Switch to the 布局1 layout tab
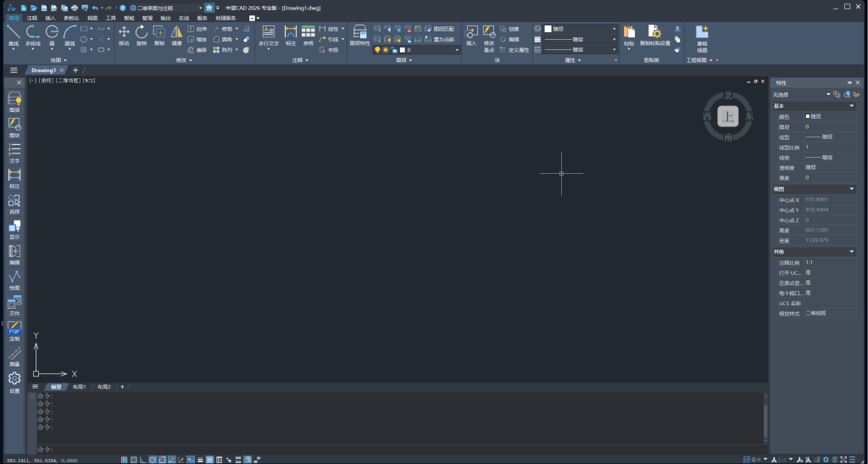Viewport: 868px width, 464px height. 79,387
